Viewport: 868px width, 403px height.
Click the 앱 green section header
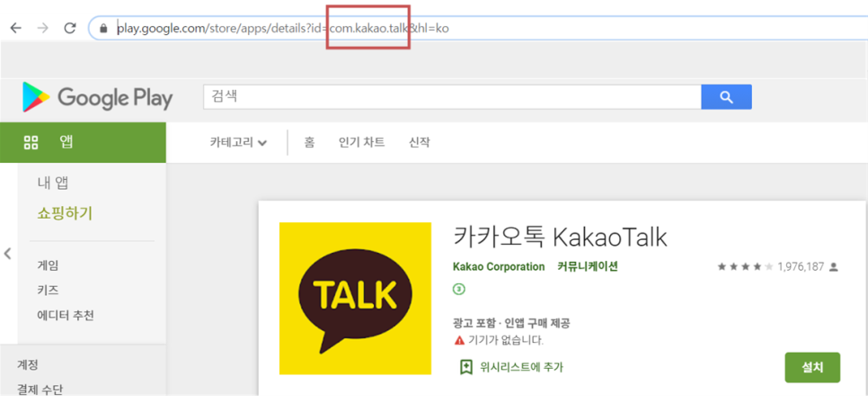(x=83, y=142)
